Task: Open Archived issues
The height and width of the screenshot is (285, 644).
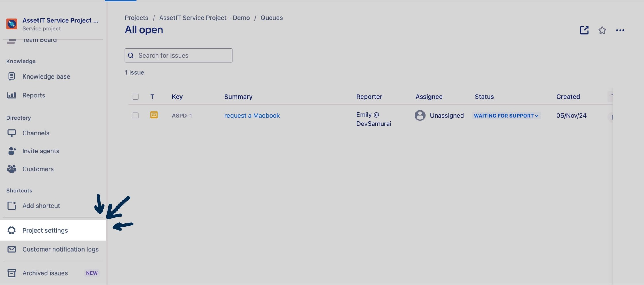Action: click(45, 273)
